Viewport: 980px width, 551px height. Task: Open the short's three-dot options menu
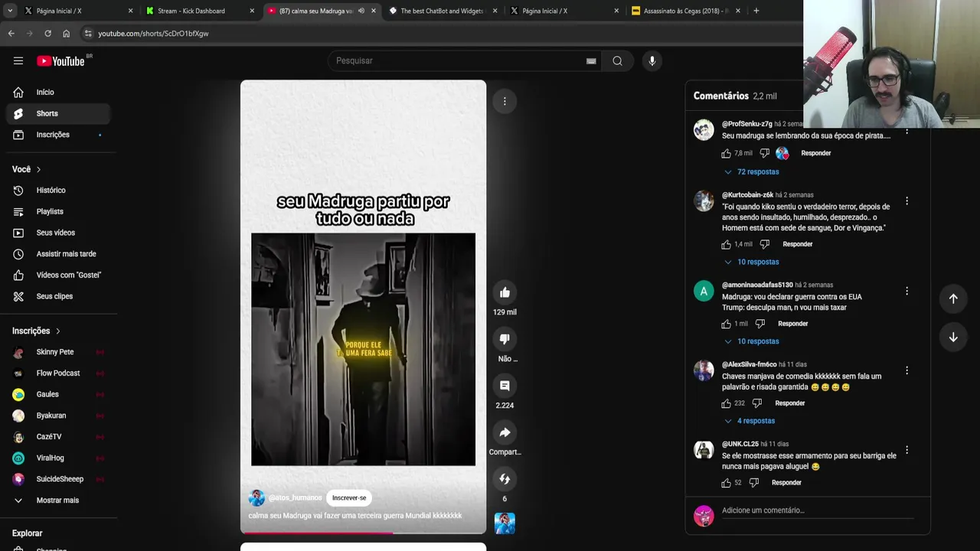[x=505, y=101]
